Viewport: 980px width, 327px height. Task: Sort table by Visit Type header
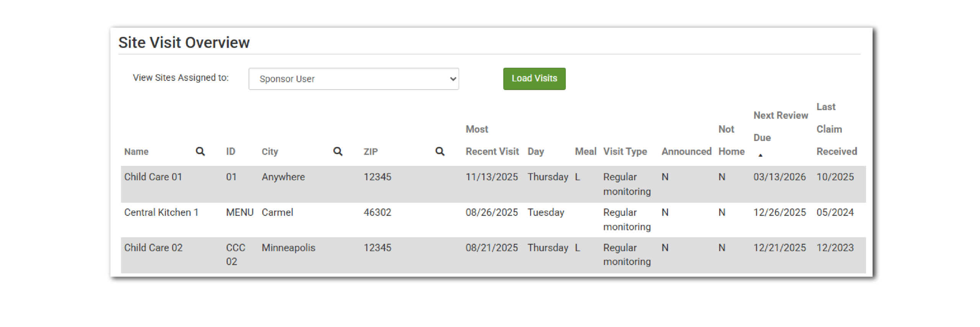coord(625,151)
